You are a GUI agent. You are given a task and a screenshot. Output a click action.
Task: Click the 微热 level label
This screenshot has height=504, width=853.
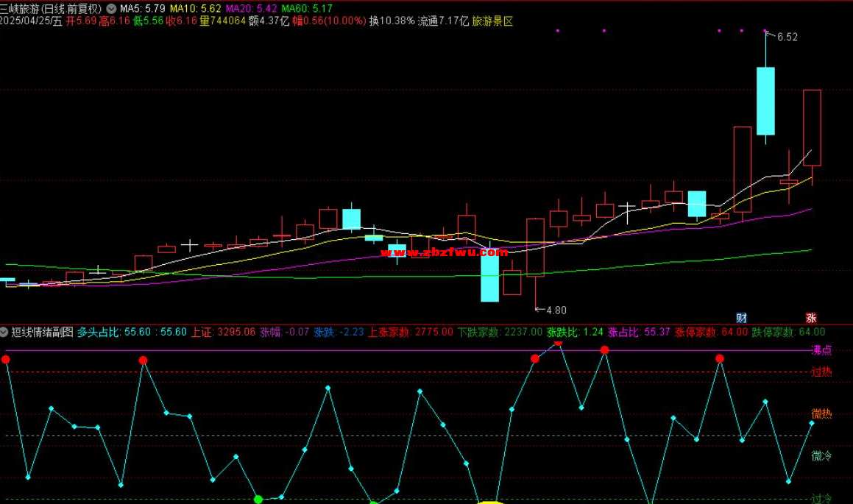coord(821,414)
